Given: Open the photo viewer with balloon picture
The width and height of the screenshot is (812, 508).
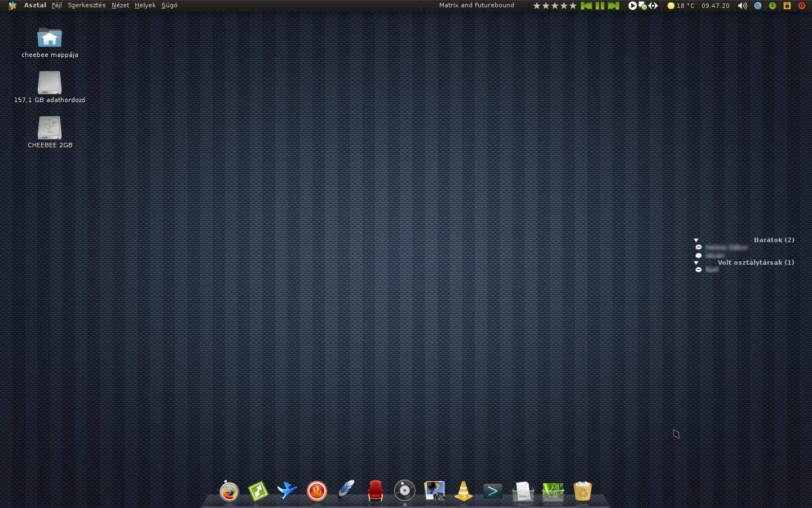Looking at the screenshot, I should click(434, 491).
